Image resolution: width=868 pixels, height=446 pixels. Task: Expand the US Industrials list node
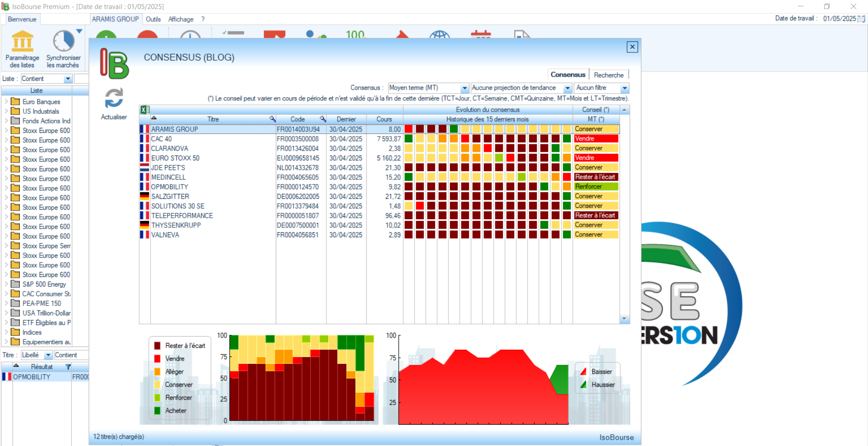pos(6,111)
